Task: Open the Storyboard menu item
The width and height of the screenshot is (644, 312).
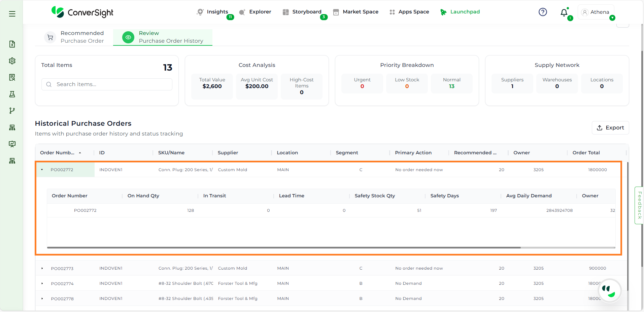Action: 302,12
